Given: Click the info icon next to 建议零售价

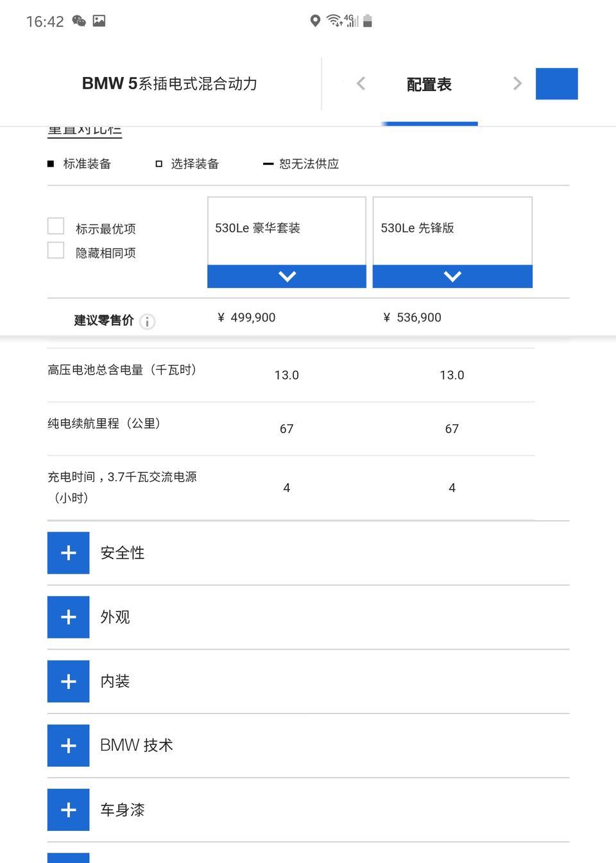Looking at the screenshot, I should (147, 321).
